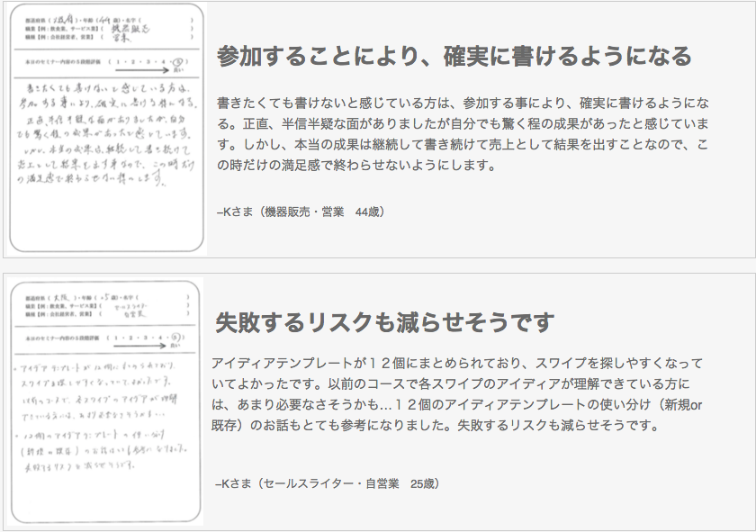Click attribution Kさま（機器販売・営業 44歳）

click(x=301, y=212)
